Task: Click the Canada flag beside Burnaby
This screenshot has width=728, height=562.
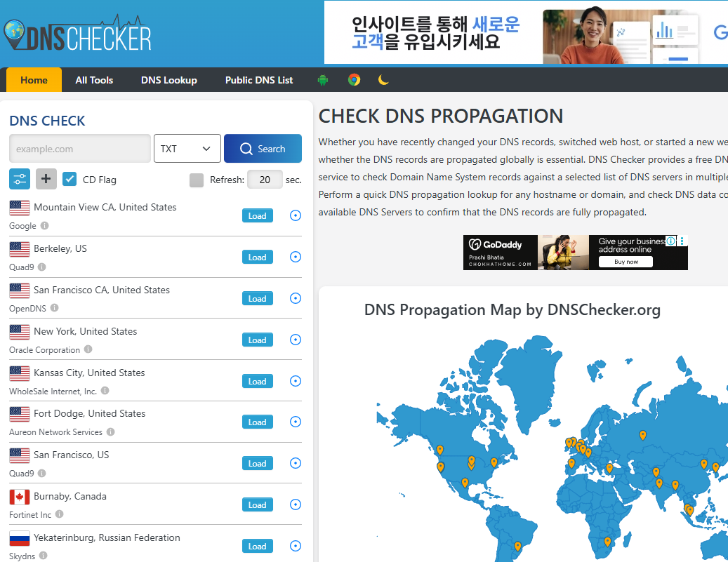Action: [20, 497]
